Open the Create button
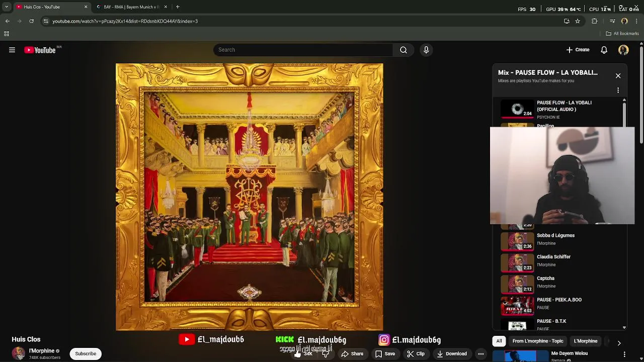The image size is (644, 362). coord(578,50)
